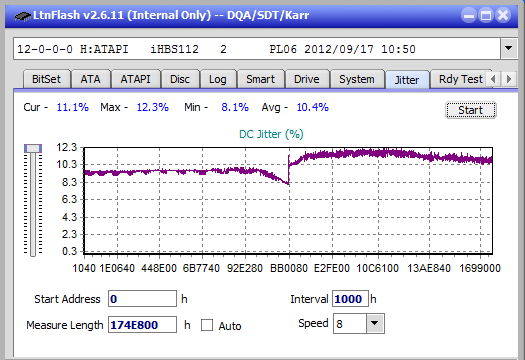The height and width of the screenshot is (360, 525).
Task: Click the y-axis label 6.3
Action: click(69, 199)
